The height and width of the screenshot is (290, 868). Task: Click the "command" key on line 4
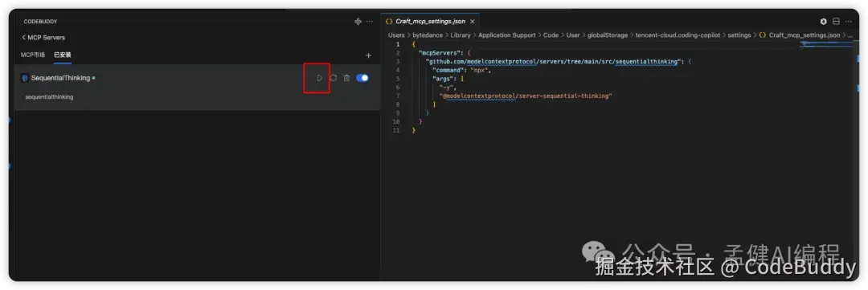(x=449, y=70)
